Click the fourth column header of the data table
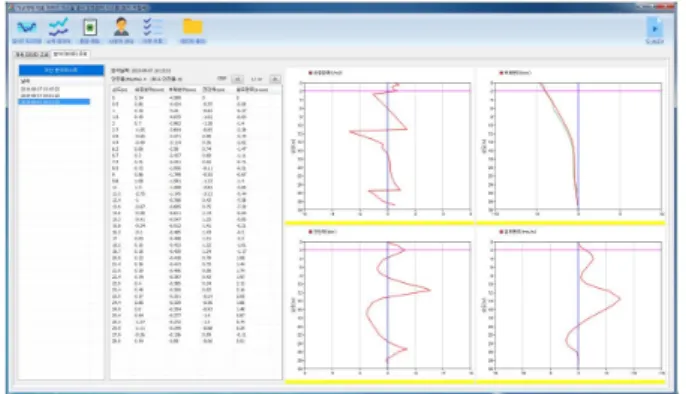This screenshot has height=394, width=686. coord(213,90)
